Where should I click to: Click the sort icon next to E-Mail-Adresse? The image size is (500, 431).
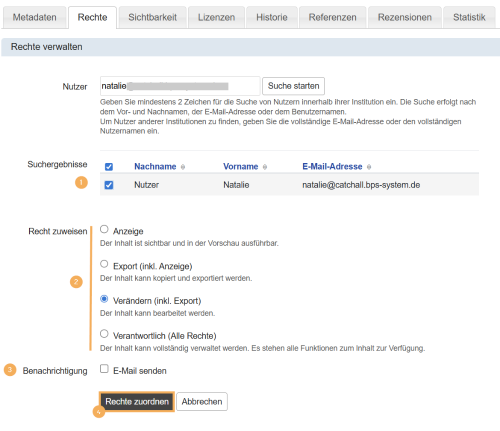point(369,167)
